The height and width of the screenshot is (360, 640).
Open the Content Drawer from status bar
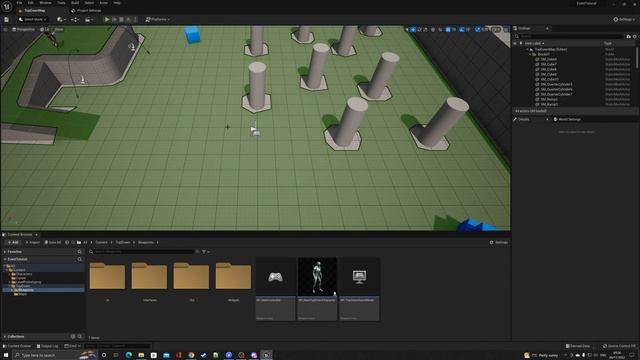click(x=17, y=346)
